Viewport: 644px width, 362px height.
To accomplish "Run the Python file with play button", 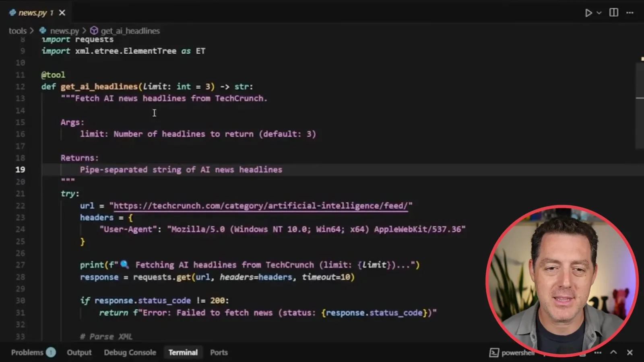I will tap(588, 13).
